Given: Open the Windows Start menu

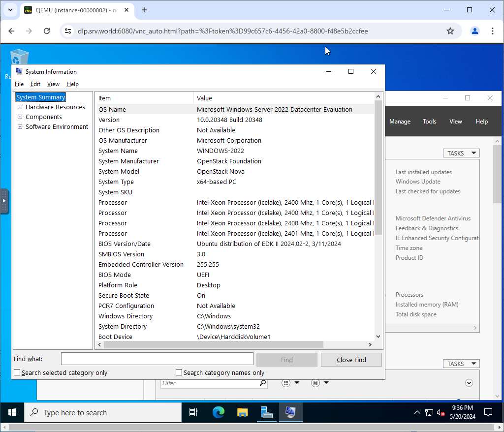Looking at the screenshot, I should pos(12,412).
